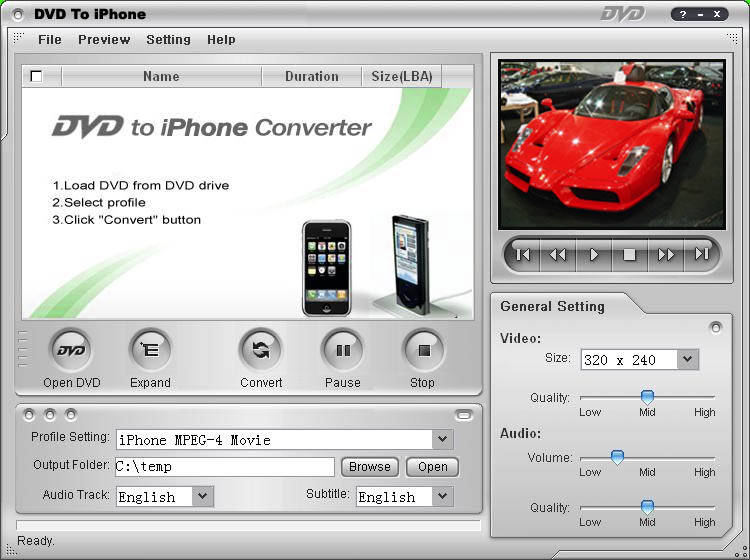Open the File menu
The width and height of the screenshot is (750, 560).
click(50, 40)
